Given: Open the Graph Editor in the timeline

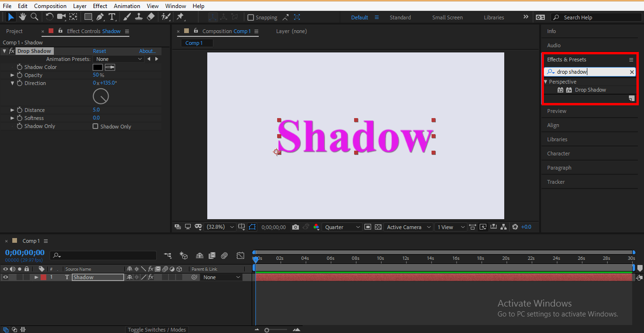Looking at the screenshot, I should 240,256.
